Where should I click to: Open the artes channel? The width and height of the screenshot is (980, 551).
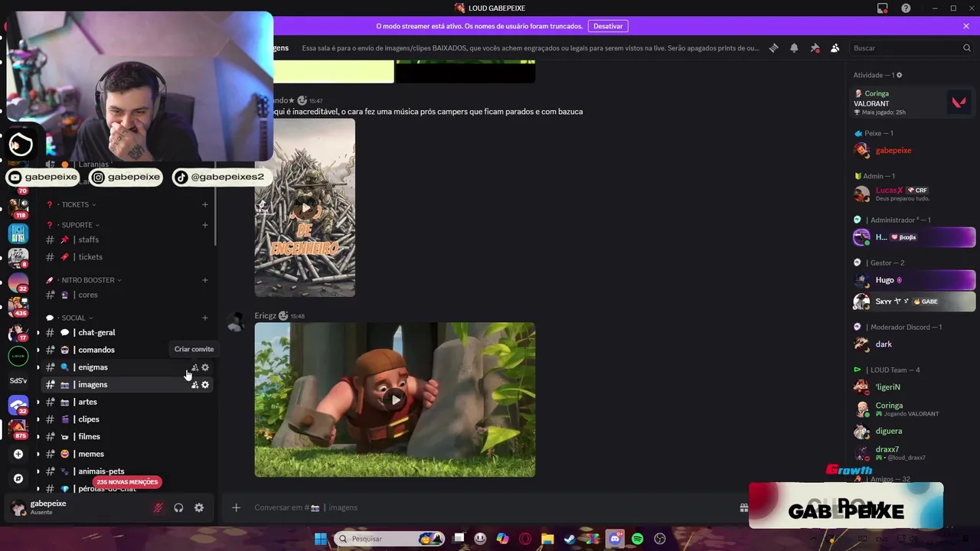(x=126, y=402)
